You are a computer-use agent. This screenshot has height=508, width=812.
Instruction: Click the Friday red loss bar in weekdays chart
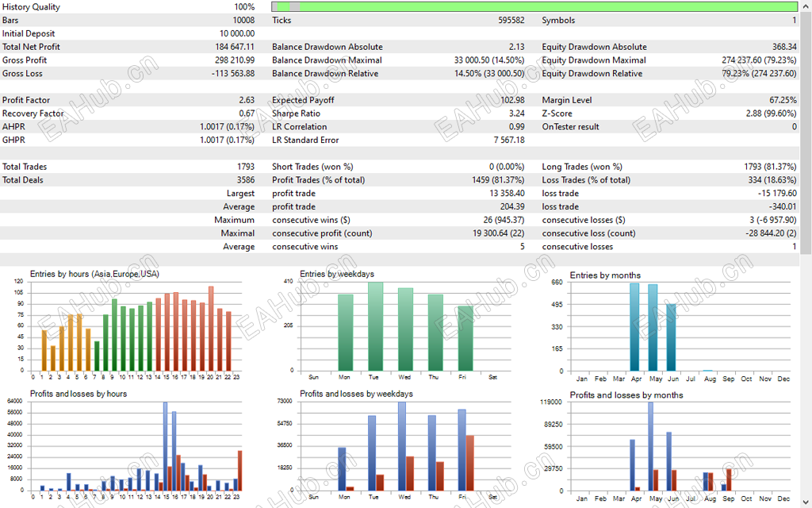(469, 462)
